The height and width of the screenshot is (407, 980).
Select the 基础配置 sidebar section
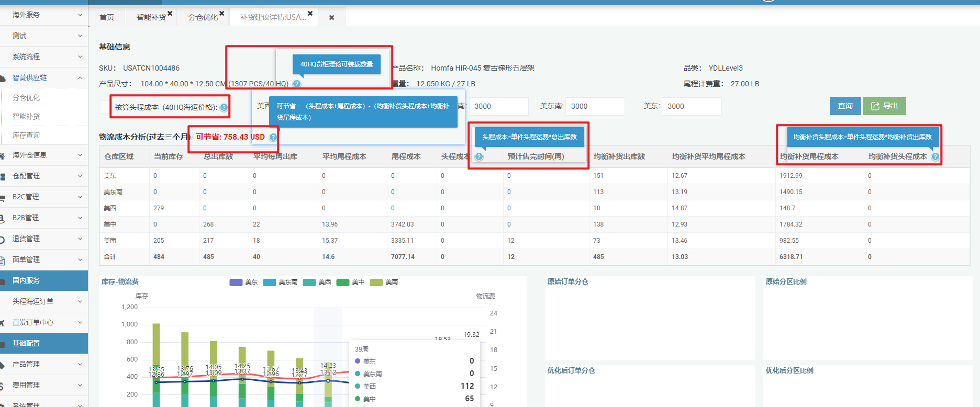pos(44,343)
